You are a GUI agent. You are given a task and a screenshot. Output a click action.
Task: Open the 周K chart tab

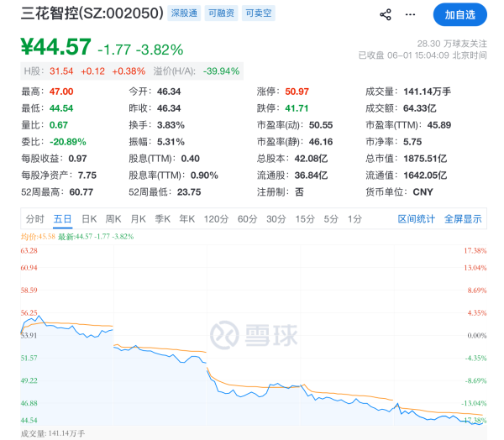[x=113, y=219]
